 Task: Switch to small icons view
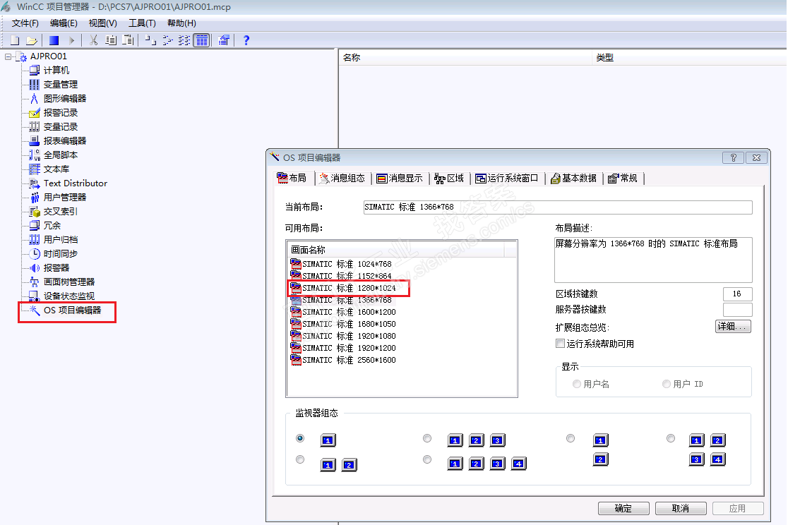167,40
